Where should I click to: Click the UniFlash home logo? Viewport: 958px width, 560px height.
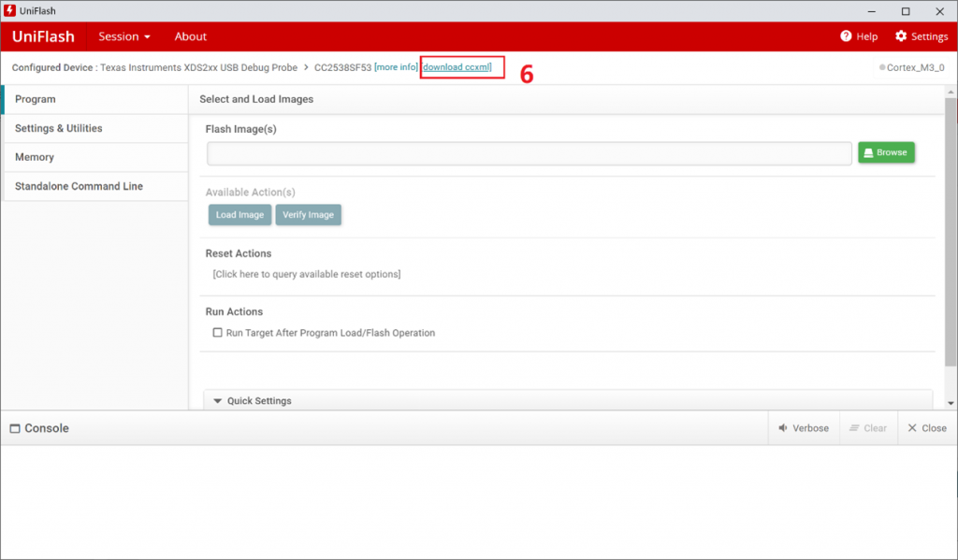point(43,36)
